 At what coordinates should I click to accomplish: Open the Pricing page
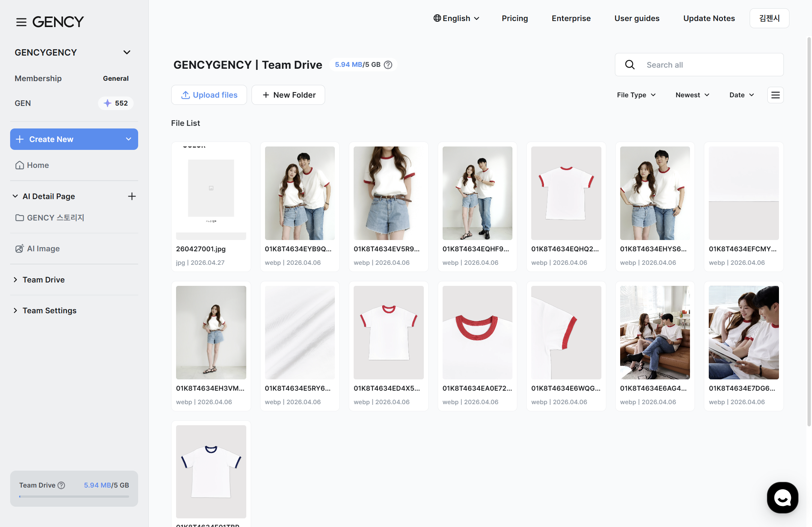click(x=515, y=18)
